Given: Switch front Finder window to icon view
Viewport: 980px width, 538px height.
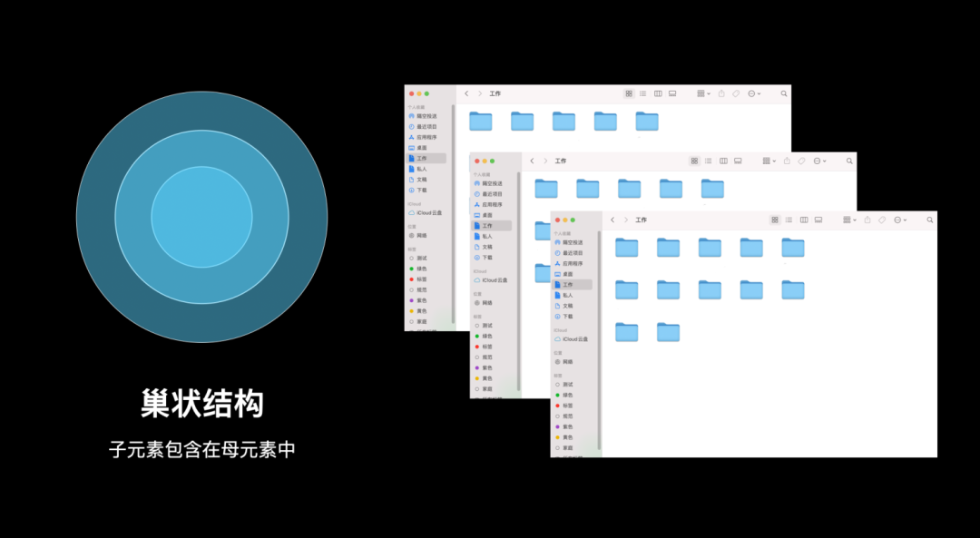Looking at the screenshot, I should 775,220.
